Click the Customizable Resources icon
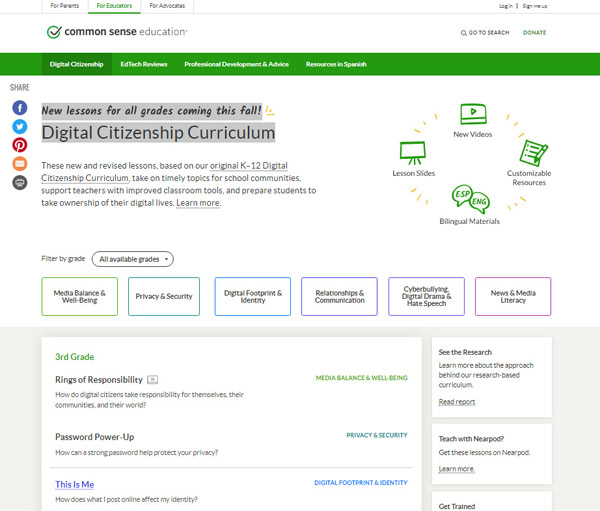Image resolution: width=600 pixels, height=511 pixels. [533, 153]
